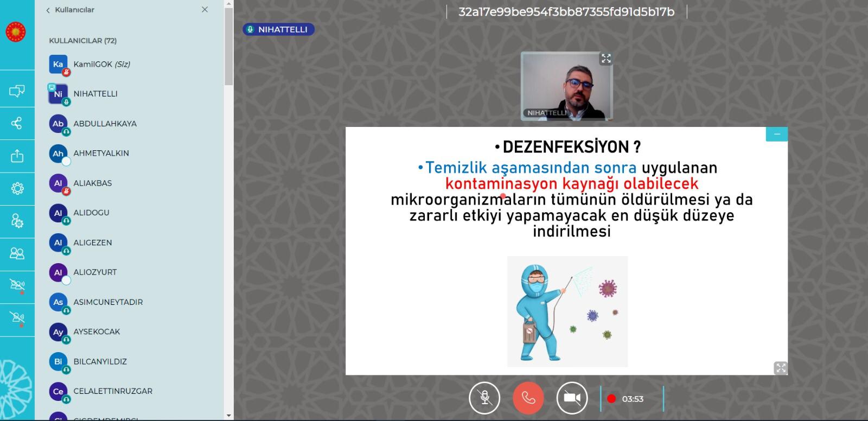
Task: Click the upload icon in the left sidebar
Action: coord(17,156)
